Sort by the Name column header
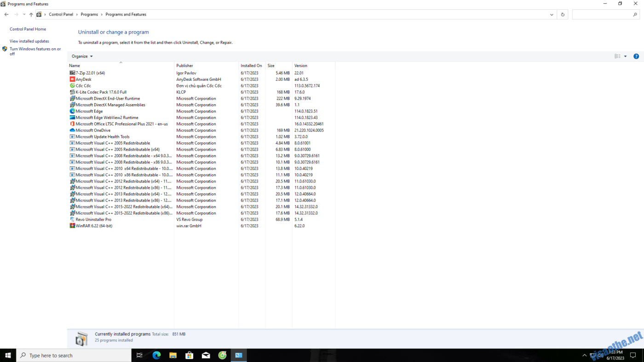 tap(121, 66)
